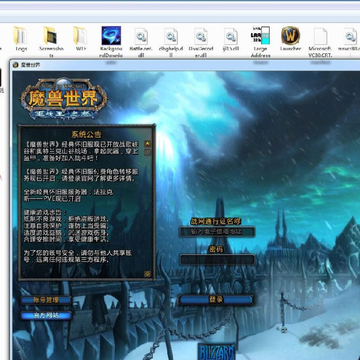Select the DivxDecoder.dll file icon
This screenshot has height=360, width=360.
pos(201,36)
